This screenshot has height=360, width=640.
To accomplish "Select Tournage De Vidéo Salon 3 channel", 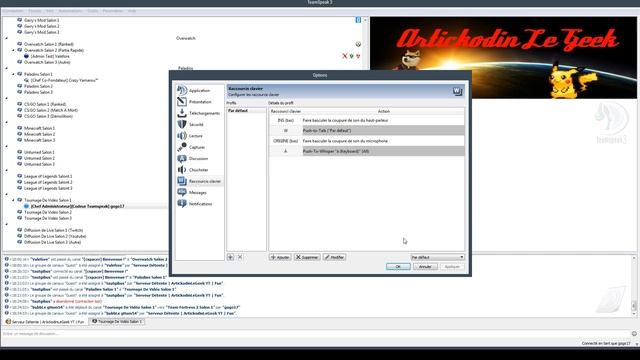I will pos(48,218).
